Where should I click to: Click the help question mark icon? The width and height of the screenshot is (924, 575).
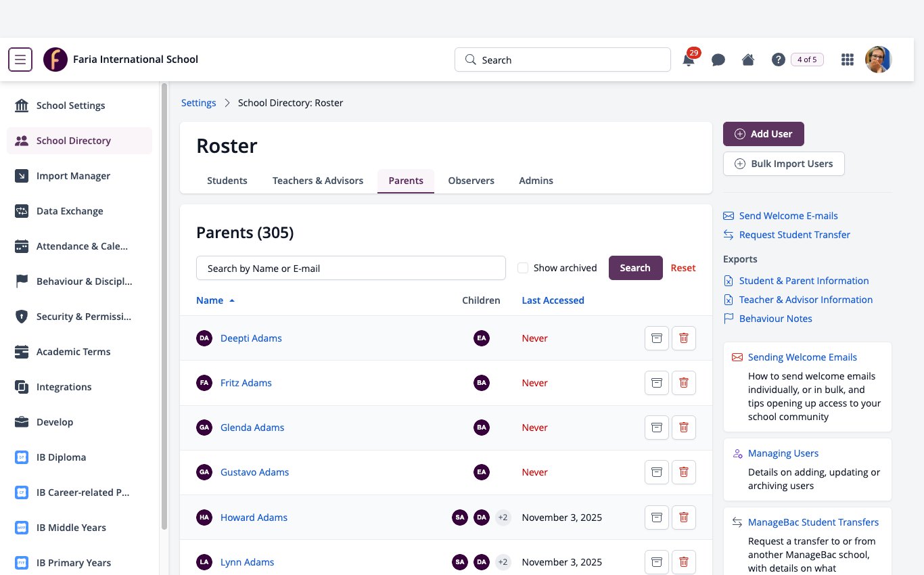click(778, 60)
